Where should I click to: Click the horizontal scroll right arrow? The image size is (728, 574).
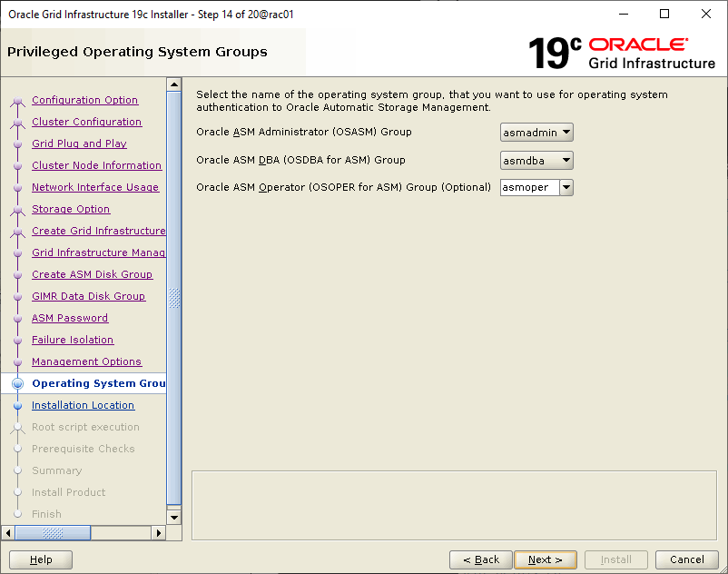[x=158, y=532]
